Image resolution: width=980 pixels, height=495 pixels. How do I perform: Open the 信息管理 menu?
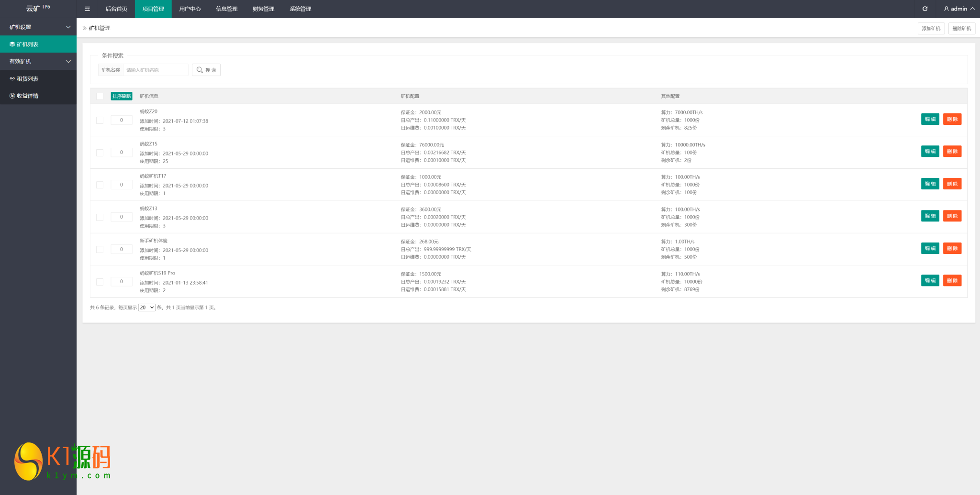[x=227, y=9]
